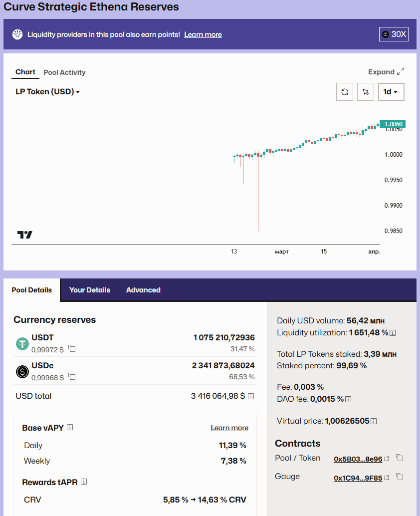Click the Liquidity utilization value 1 651,48 %
420x516 pixels.
(x=369, y=333)
